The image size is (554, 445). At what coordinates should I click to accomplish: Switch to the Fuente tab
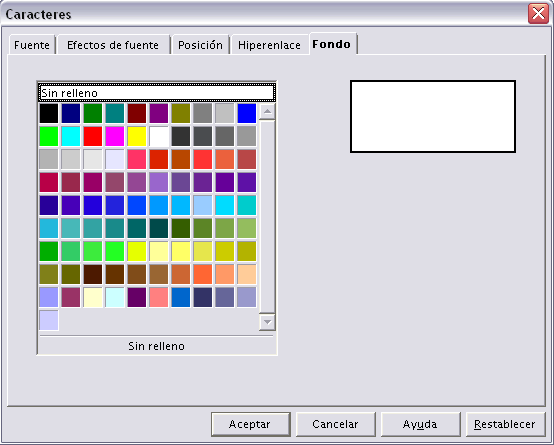click(32, 45)
